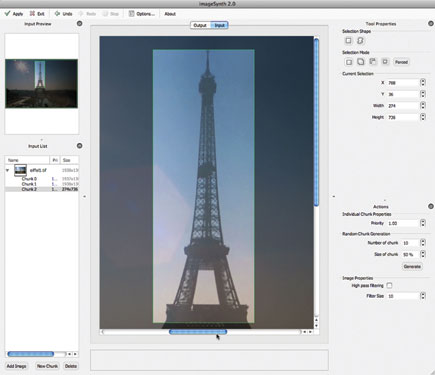Click the Name column header
The width and height of the screenshot is (435, 375).
click(27, 160)
